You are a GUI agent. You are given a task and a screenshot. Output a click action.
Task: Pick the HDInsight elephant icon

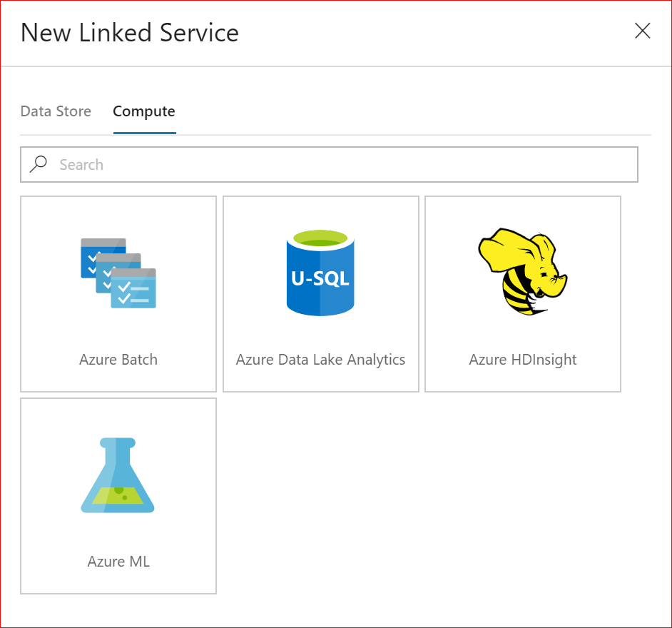tap(522, 272)
